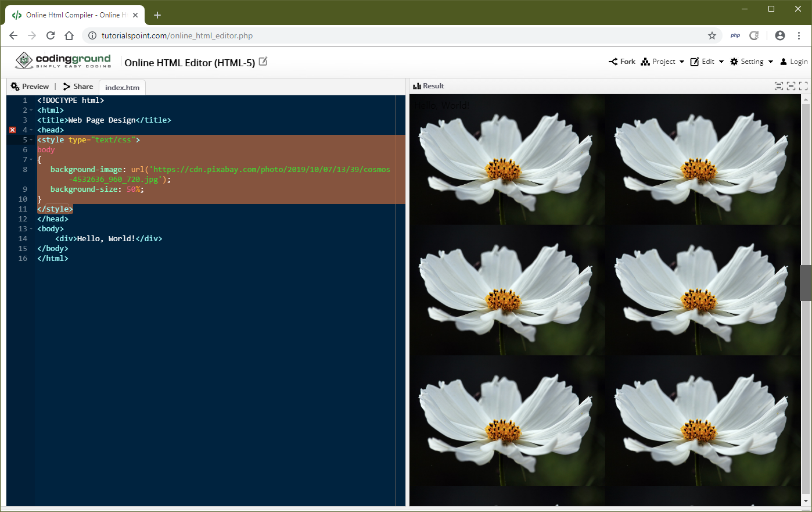The height and width of the screenshot is (512, 812).
Task: Open the Project dropdown menu
Action: click(x=663, y=62)
